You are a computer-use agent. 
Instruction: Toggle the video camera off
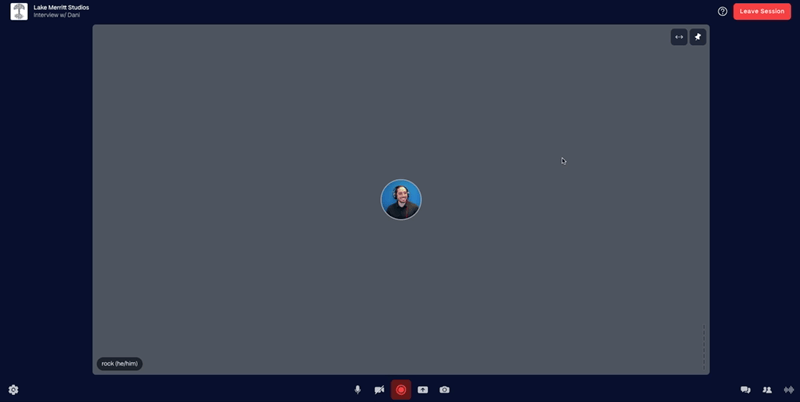click(x=379, y=390)
